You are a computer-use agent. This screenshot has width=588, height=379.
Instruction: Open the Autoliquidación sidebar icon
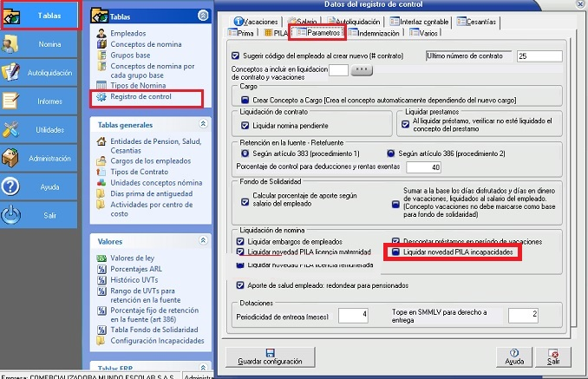tap(12, 72)
